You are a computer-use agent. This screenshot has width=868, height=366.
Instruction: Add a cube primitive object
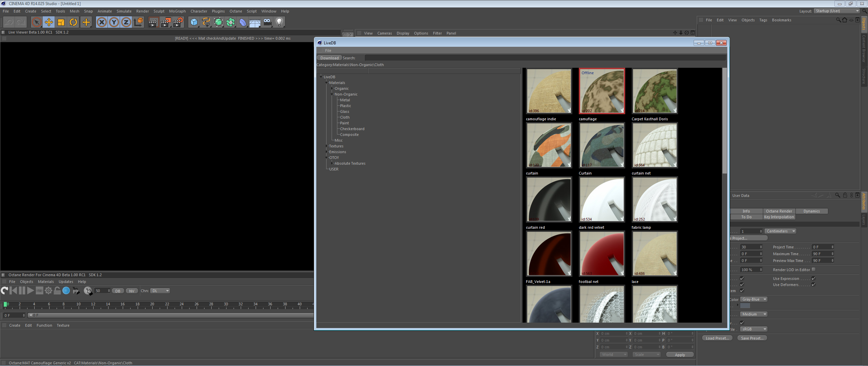point(194,22)
